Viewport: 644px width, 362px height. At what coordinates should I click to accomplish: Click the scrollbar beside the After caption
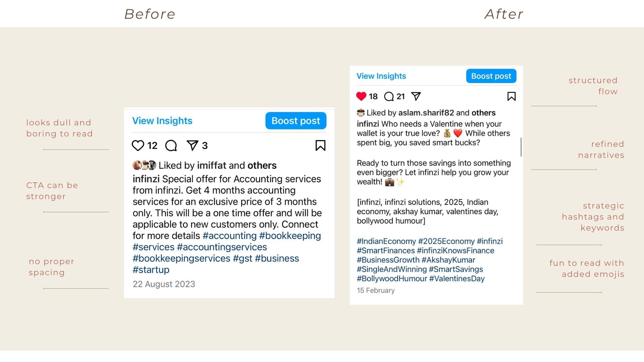tap(521, 147)
